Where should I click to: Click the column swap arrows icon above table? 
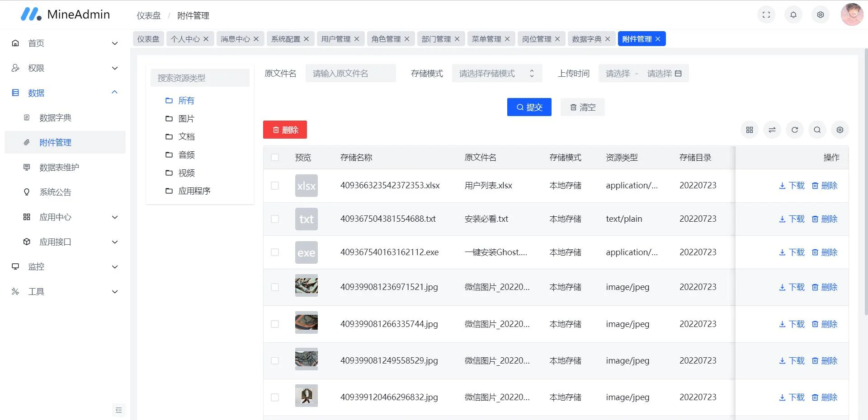coord(772,130)
